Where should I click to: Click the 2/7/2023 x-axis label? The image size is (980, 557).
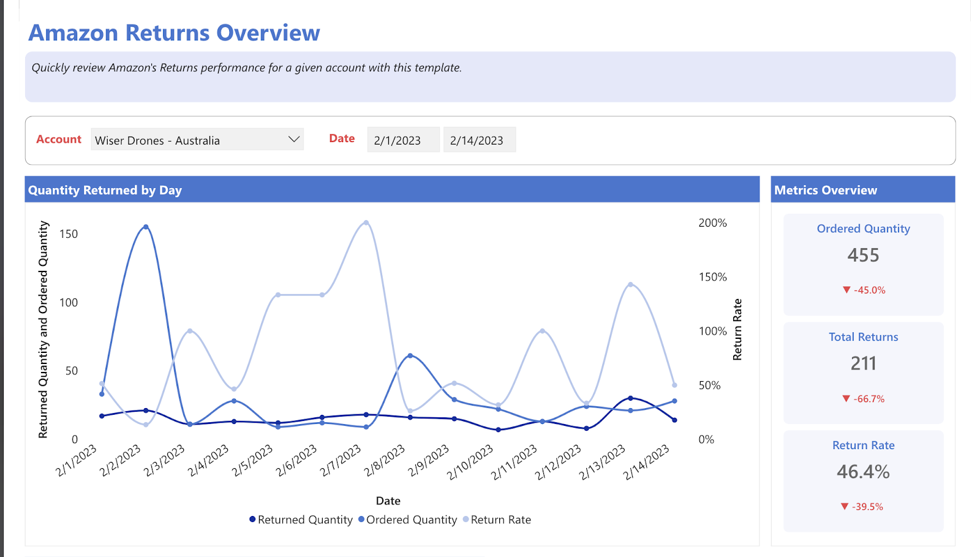point(341,461)
